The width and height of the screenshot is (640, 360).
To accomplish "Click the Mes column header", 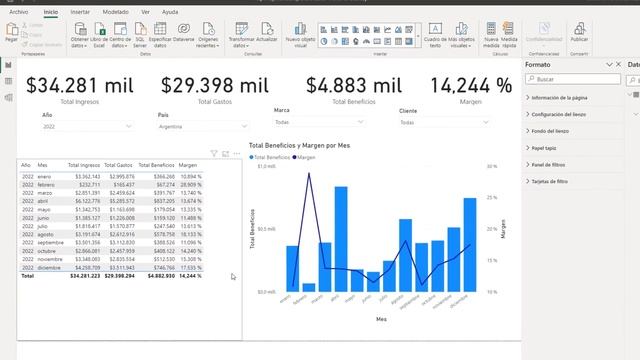I will 42,165.
